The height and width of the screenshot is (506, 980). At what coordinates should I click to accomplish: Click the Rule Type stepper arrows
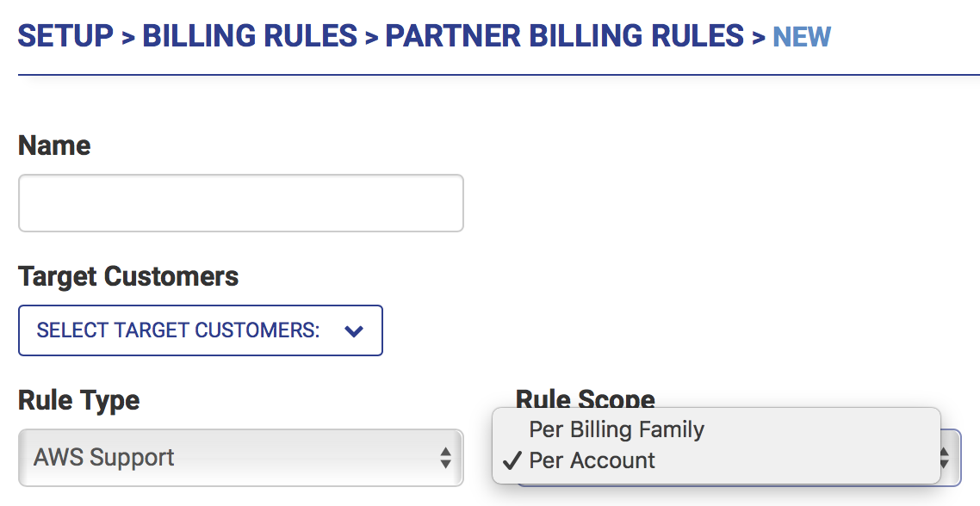[447, 457]
